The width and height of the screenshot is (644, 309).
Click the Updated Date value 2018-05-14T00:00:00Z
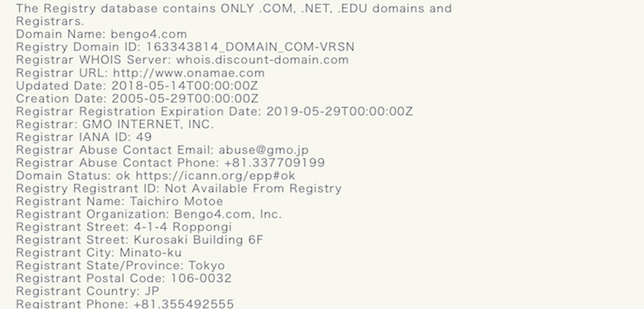[184, 86]
